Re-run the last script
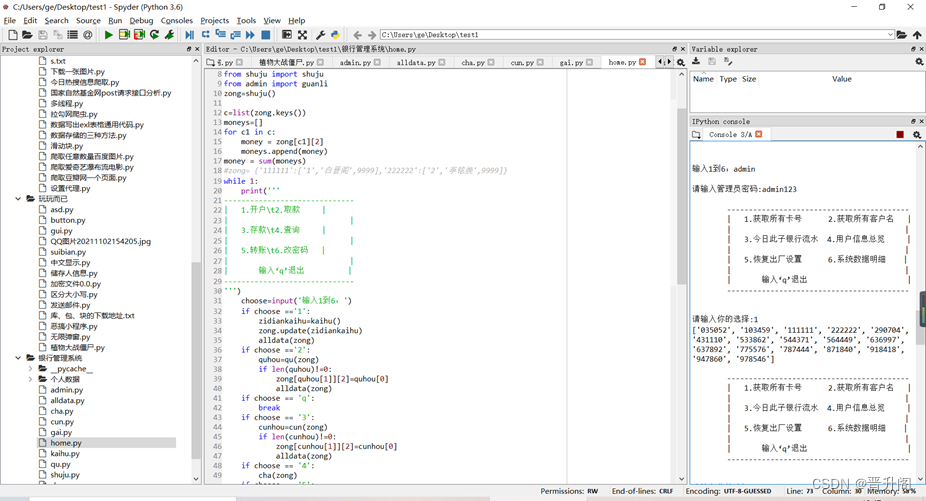The width and height of the screenshot is (926, 501). 154,35
